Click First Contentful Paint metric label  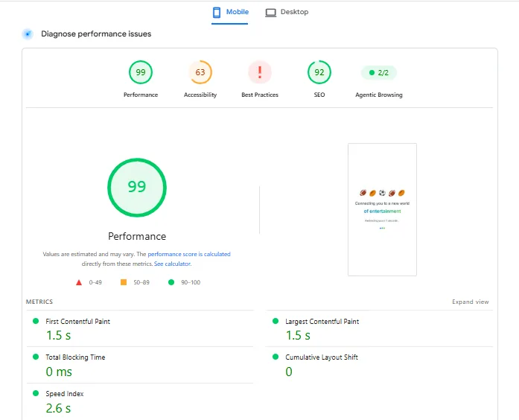point(77,322)
